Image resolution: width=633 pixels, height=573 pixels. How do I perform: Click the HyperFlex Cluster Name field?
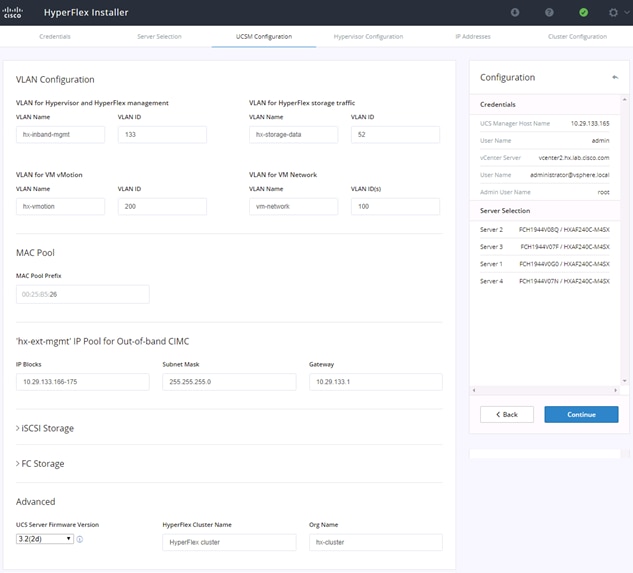tap(229, 542)
